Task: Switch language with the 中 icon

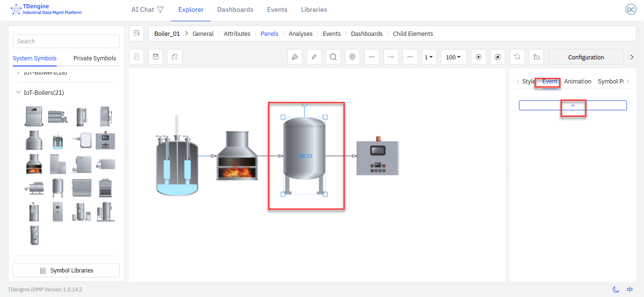Action: click(x=630, y=289)
